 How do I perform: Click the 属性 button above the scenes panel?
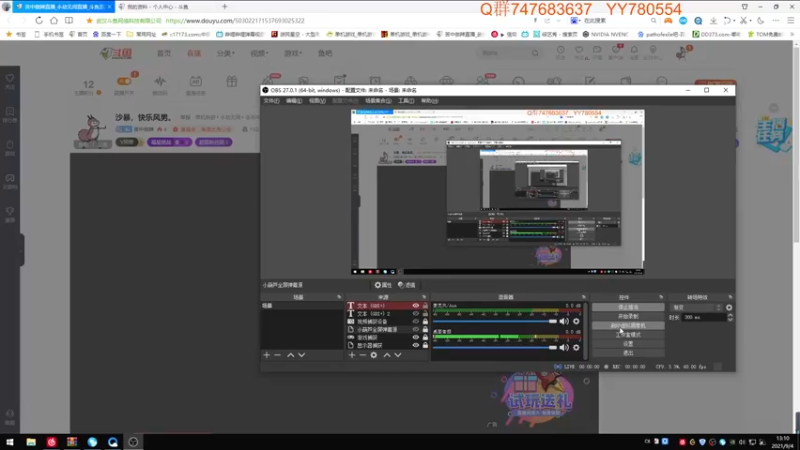point(383,285)
